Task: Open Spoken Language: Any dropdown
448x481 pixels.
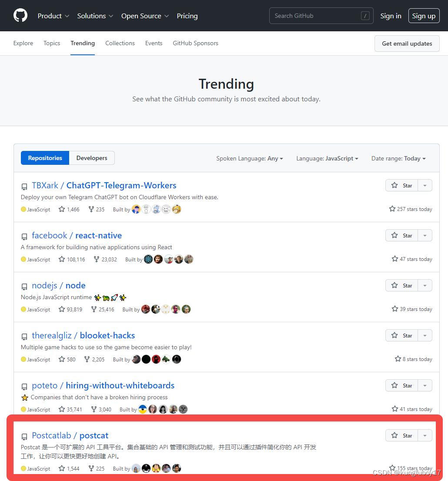Action: coord(250,158)
